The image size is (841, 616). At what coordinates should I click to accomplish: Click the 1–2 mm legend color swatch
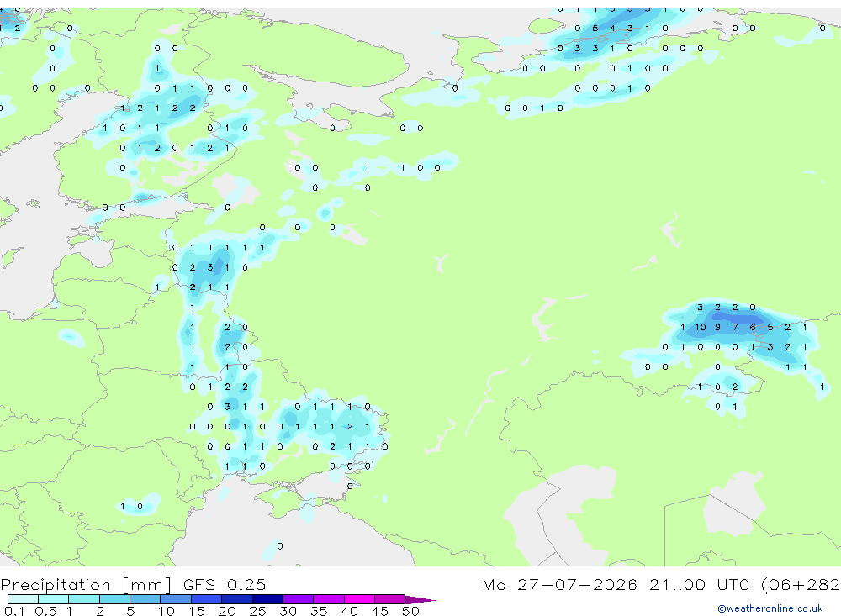tap(84, 599)
